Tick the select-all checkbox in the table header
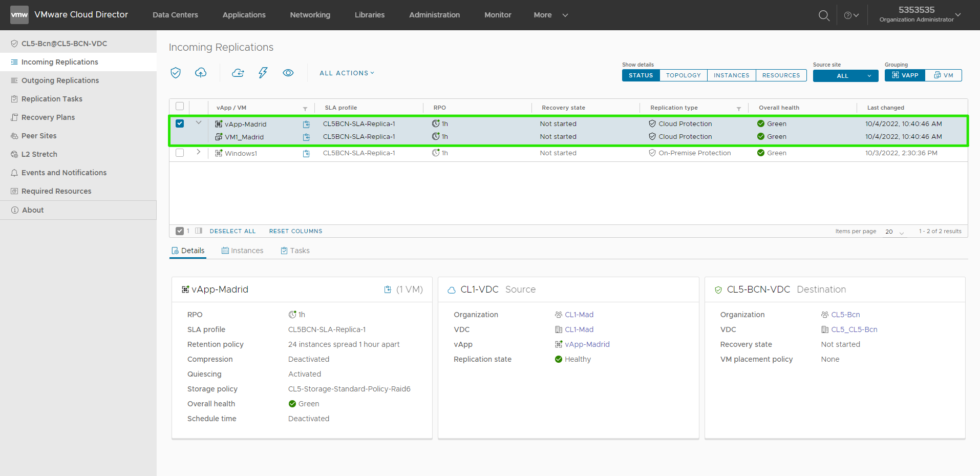This screenshot has height=476, width=980. tap(180, 106)
